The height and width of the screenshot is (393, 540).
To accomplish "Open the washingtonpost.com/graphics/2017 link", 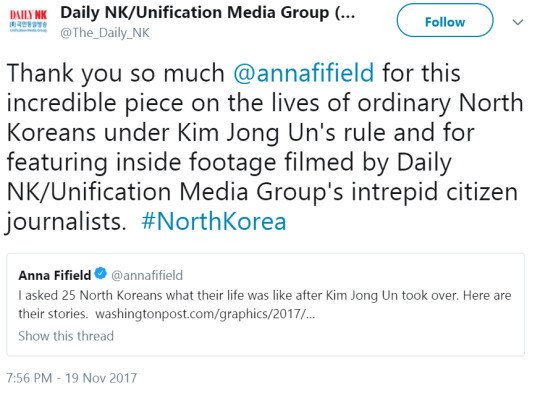I will point(205,314).
